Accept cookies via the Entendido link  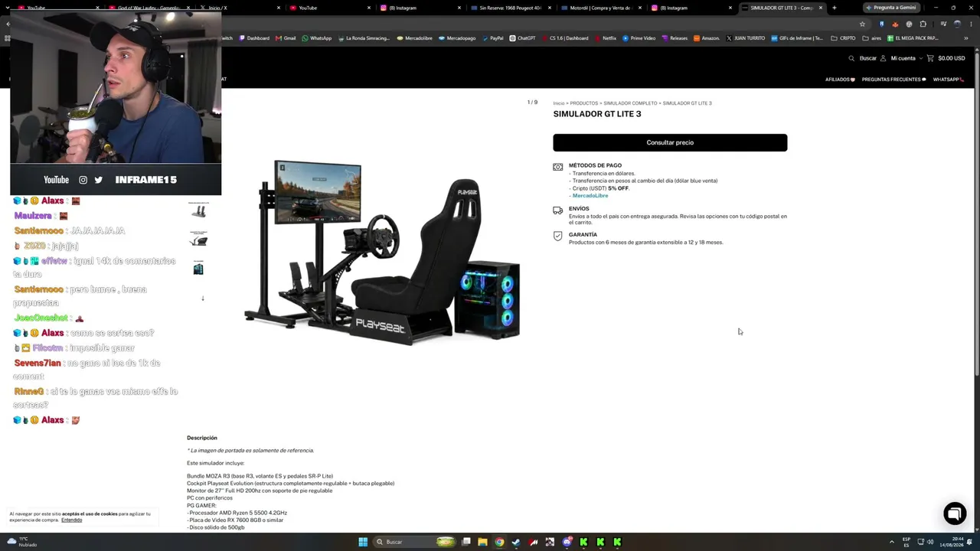coord(71,520)
